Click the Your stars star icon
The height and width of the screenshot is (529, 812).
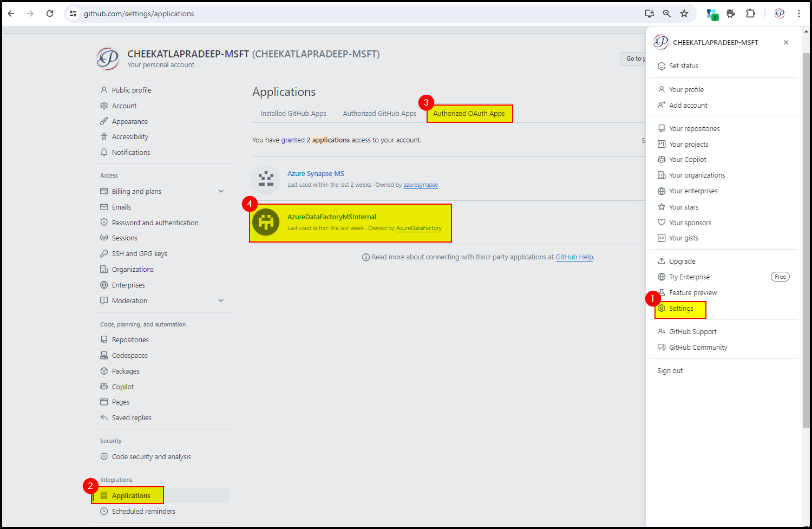pyautogui.click(x=662, y=207)
